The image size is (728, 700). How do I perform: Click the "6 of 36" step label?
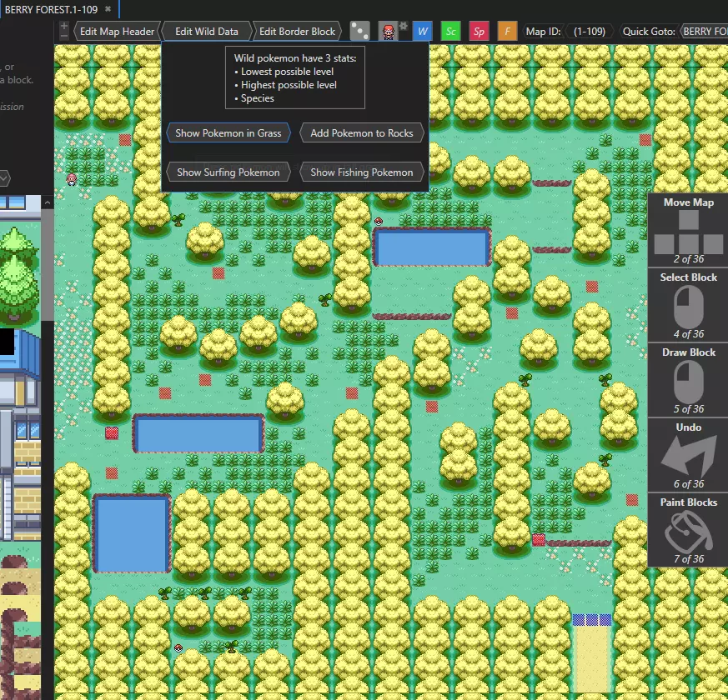click(x=689, y=484)
